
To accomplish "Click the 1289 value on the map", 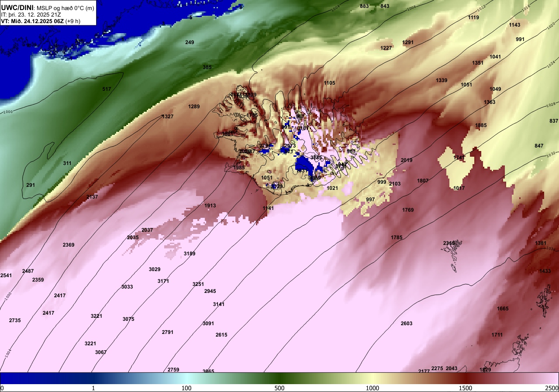I will click(x=194, y=107).
